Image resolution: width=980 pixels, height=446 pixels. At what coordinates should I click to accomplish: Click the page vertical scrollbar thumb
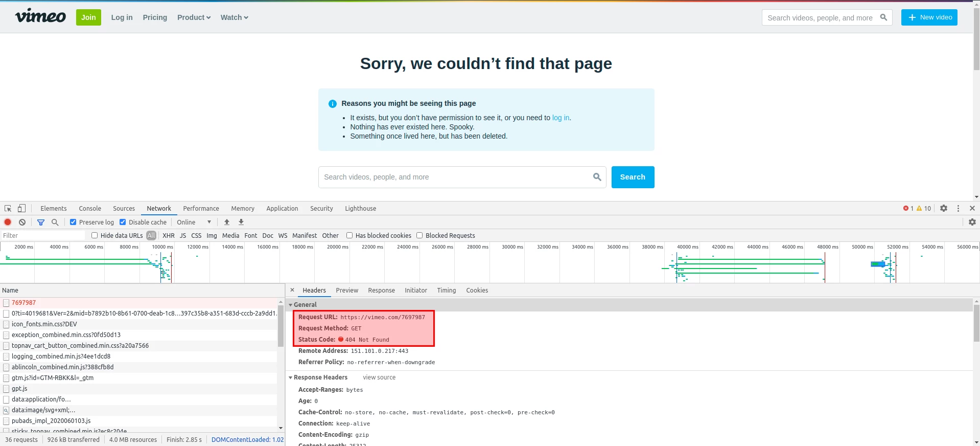(x=976, y=39)
